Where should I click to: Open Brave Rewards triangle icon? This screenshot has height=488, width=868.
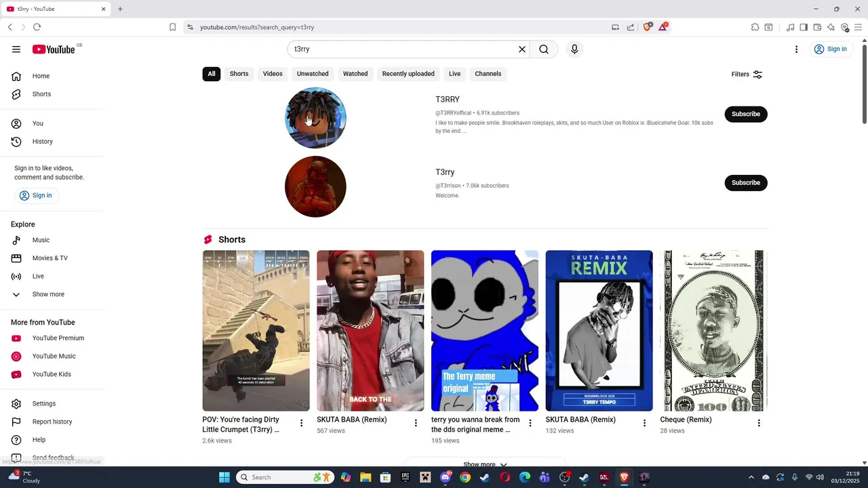[x=663, y=27]
